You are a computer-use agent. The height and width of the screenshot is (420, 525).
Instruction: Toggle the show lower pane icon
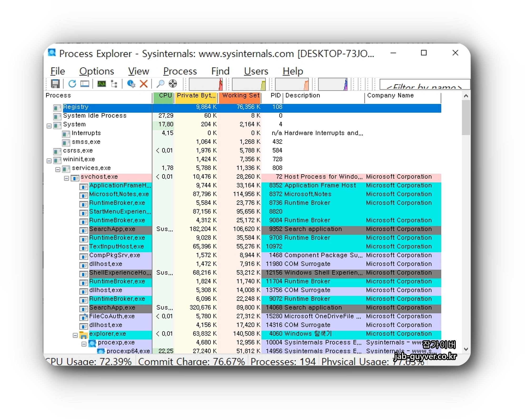tap(85, 84)
